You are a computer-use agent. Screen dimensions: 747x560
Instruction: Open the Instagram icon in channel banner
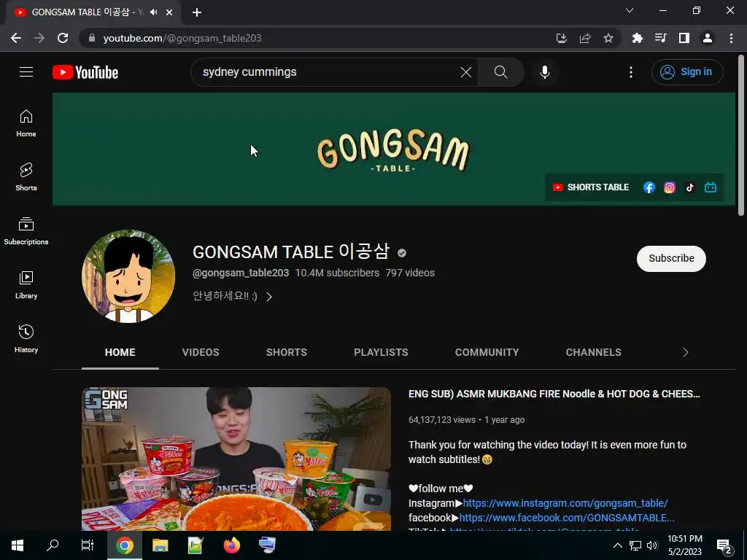tap(670, 187)
